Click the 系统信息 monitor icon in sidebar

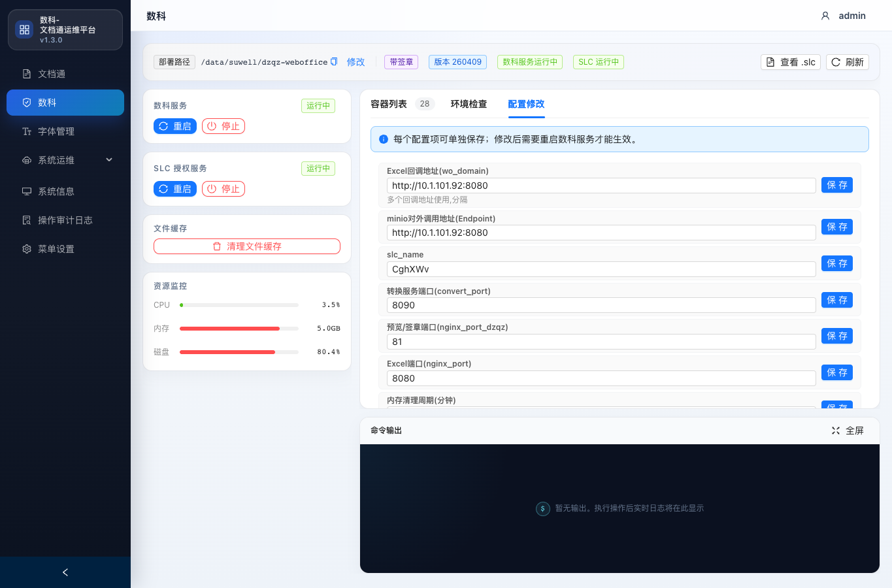click(x=27, y=191)
